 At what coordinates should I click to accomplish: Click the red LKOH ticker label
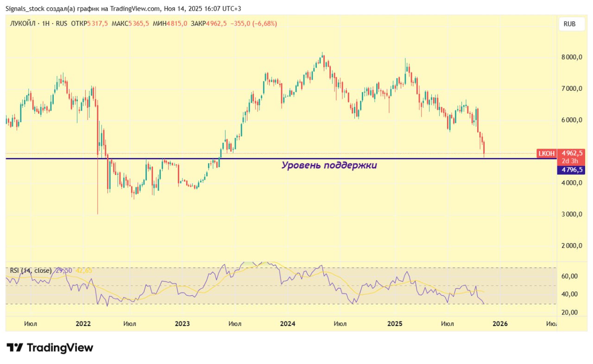click(x=547, y=153)
